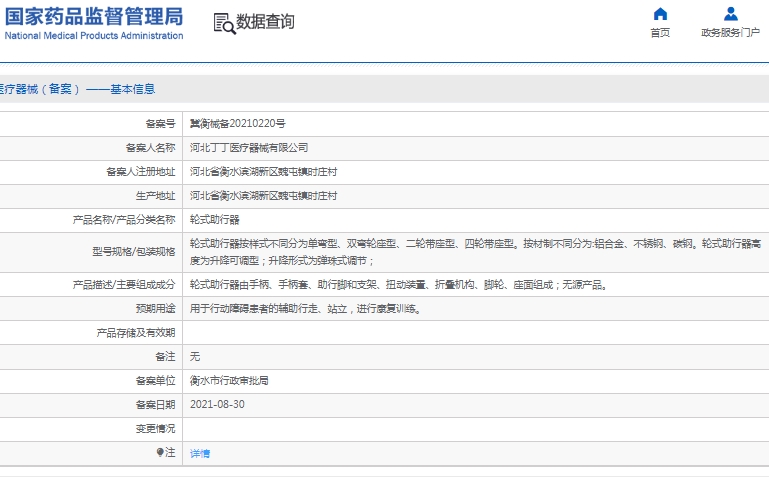This screenshot has height=477, width=769.
Task: Click the 数据查询 magnifier document icon
Action: click(224, 24)
